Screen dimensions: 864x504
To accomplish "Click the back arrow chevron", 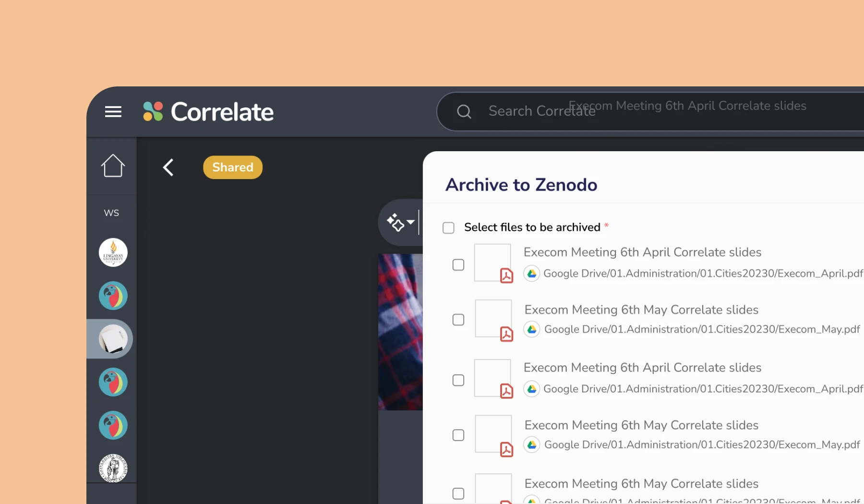I will (x=168, y=168).
